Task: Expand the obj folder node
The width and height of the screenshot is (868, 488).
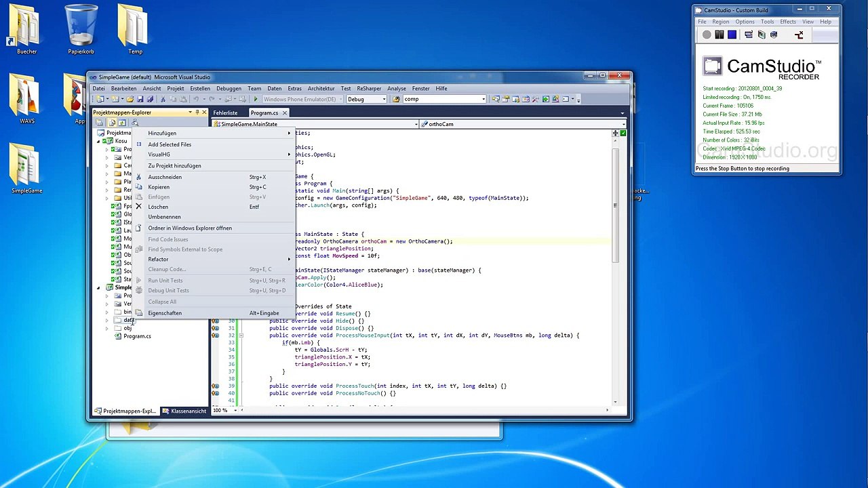Action: click(106, 328)
